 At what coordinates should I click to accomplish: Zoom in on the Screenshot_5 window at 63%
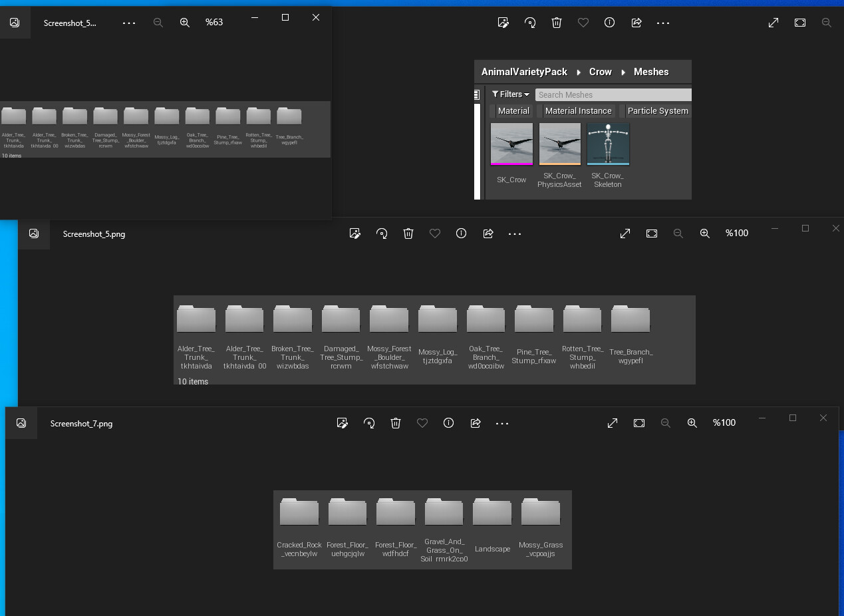(x=185, y=23)
